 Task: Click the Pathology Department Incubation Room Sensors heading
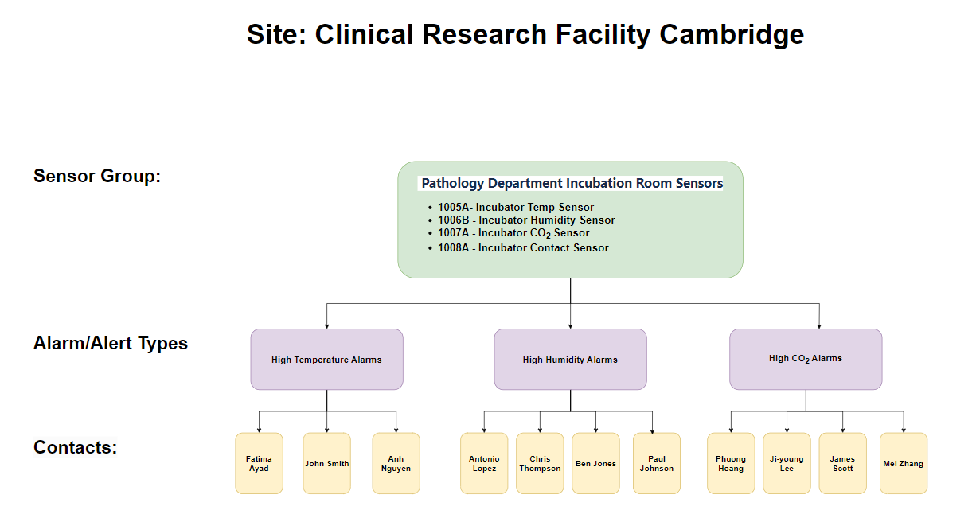coord(572,184)
